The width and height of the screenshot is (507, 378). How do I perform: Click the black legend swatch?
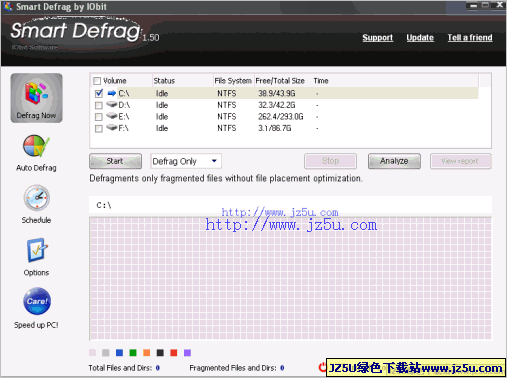160,353
